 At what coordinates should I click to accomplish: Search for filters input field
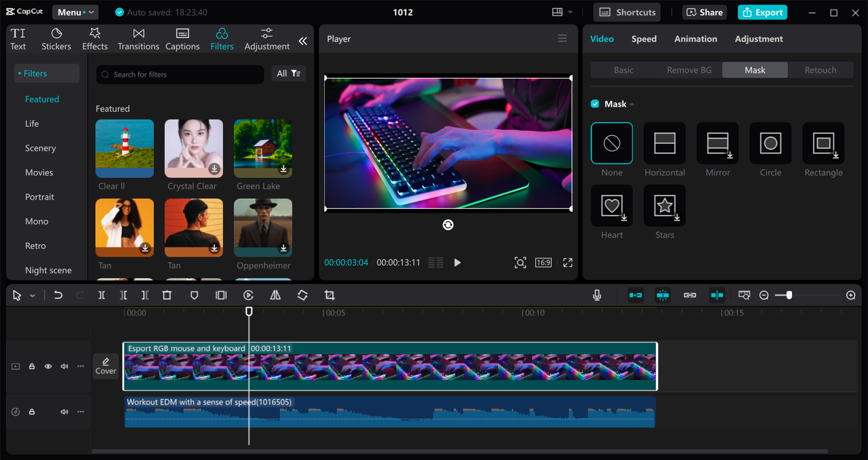coord(180,75)
